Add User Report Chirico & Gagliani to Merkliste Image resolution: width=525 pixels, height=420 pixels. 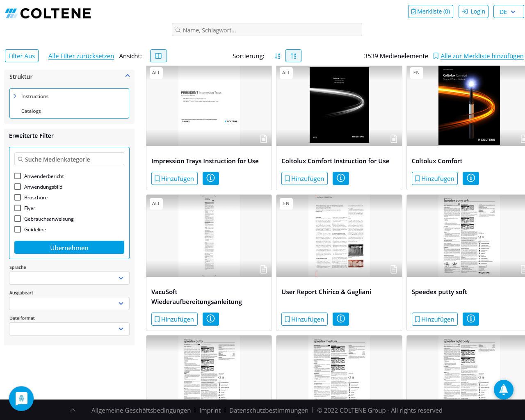click(304, 319)
